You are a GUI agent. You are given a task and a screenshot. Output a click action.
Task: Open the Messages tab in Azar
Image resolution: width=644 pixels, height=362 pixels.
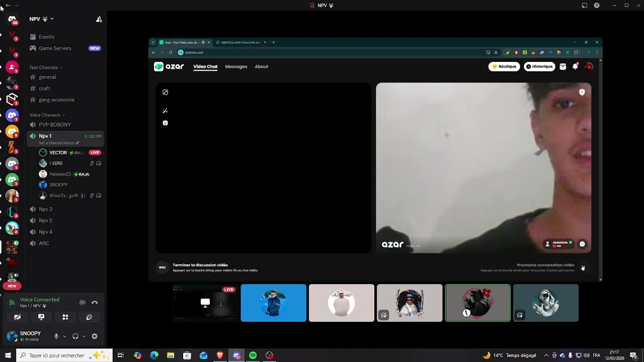(236, 66)
